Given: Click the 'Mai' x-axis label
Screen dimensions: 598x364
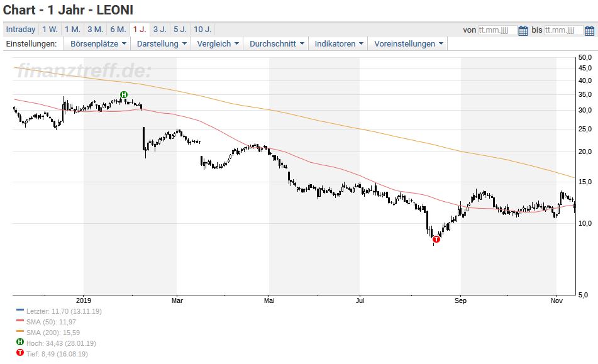Looking at the screenshot, I should pos(269,301).
